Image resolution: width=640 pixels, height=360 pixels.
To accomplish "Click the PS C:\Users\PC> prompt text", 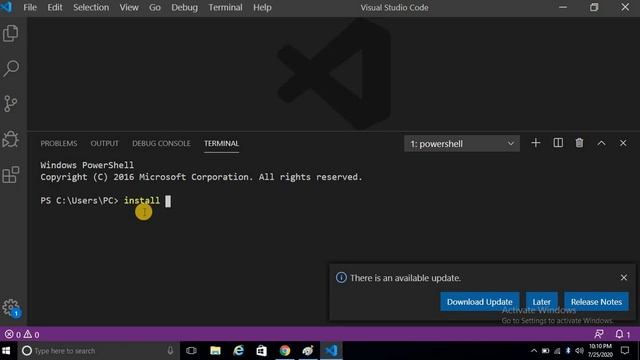I will pyautogui.click(x=79, y=200).
